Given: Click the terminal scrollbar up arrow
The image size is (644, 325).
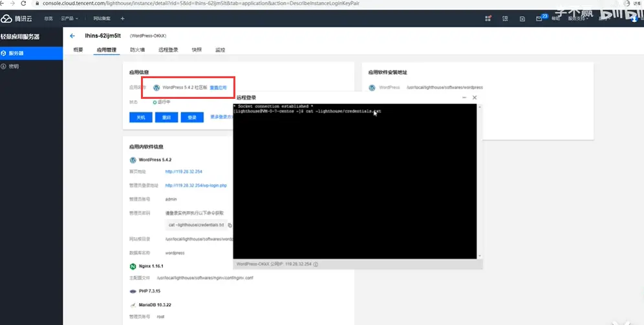Looking at the screenshot, I should pyautogui.click(x=479, y=106).
